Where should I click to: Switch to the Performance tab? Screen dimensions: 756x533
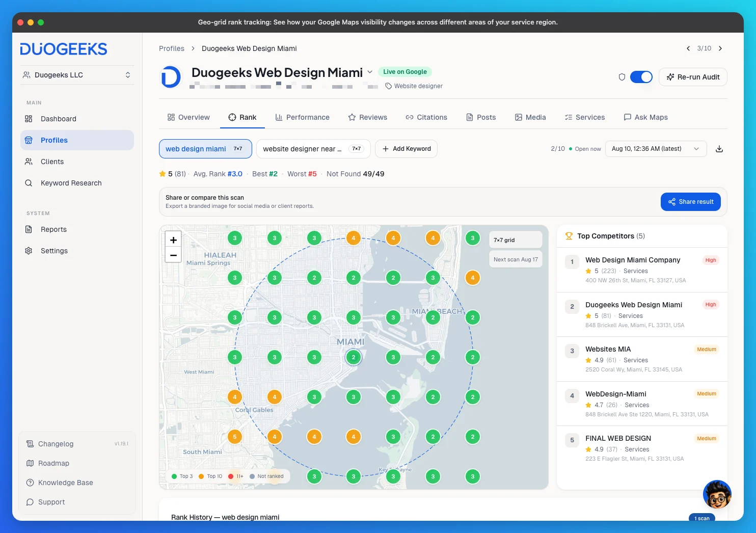(303, 117)
